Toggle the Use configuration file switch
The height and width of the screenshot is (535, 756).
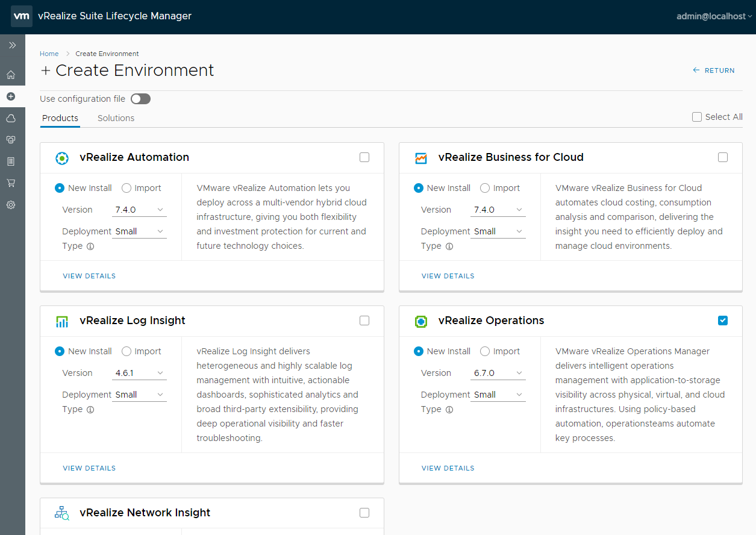pyautogui.click(x=140, y=99)
